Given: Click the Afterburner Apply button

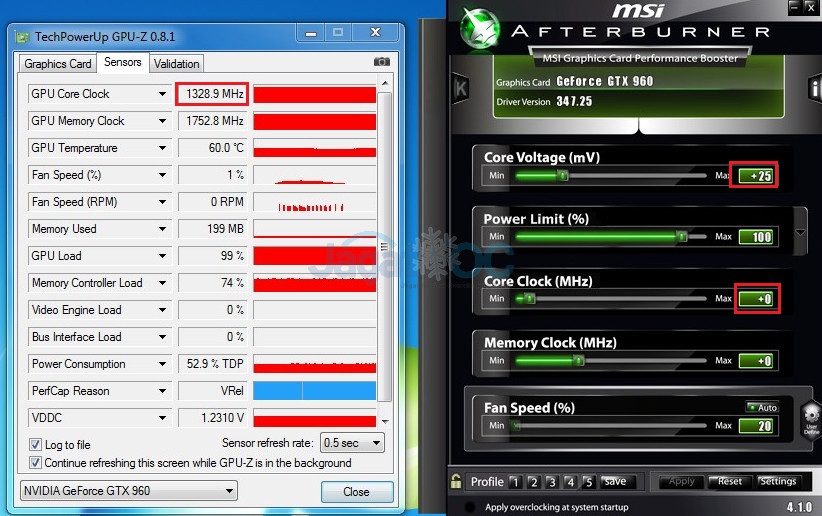Looking at the screenshot, I should pos(682,481).
